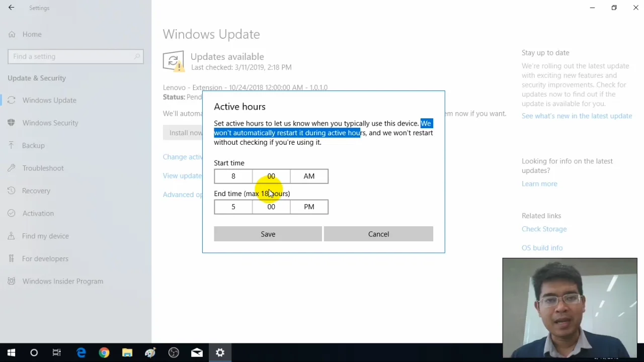Viewport: 644px width, 362px height.
Task: Launch Chrome from the taskbar
Action: (x=104, y=352)
